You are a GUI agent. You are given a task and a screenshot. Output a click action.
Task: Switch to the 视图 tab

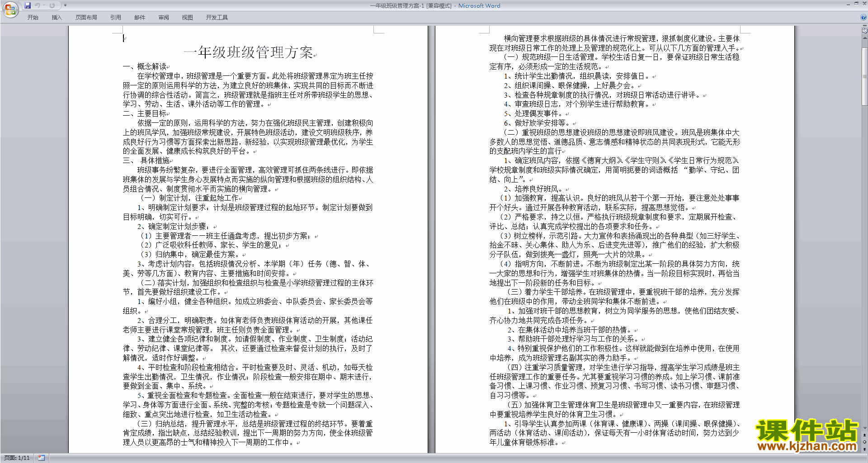coord(188,17)
